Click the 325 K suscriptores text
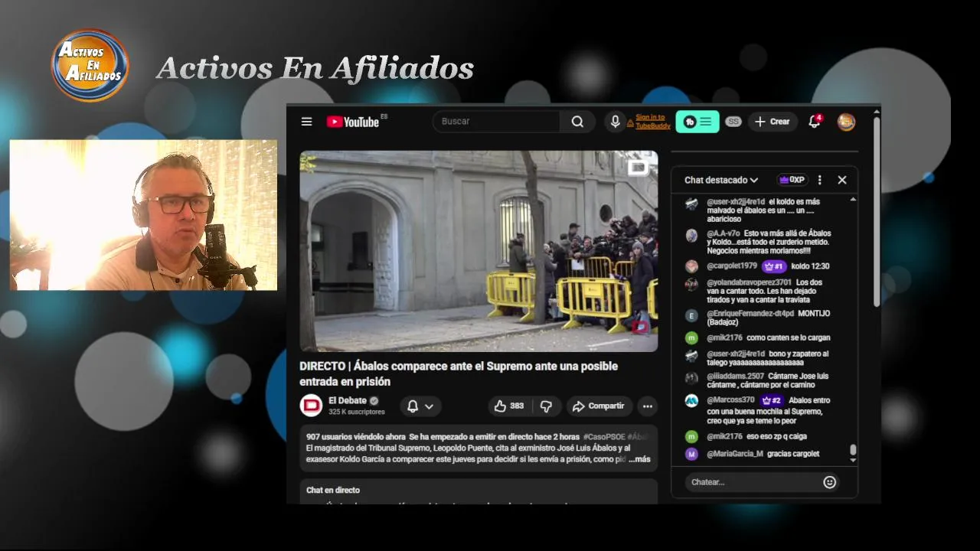The height and width of the screenshot is (551, 980). tap(357, 412)
